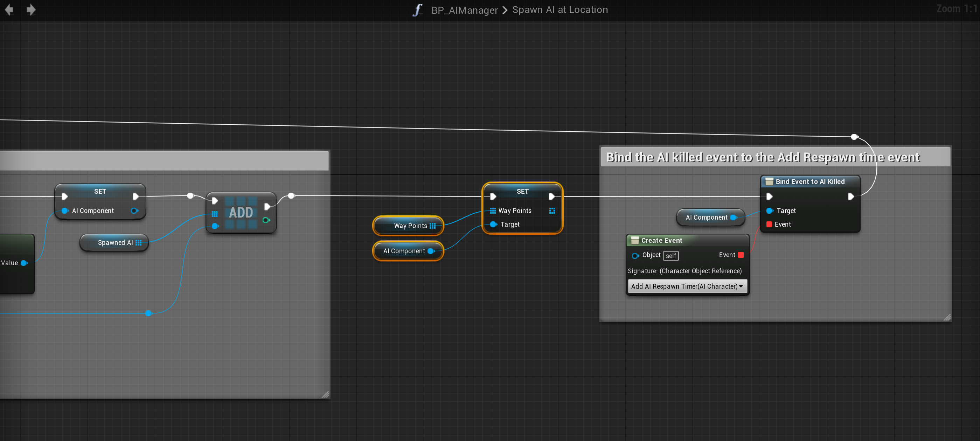The height and width of the screenshot is (441, 980).
Task: Click the back navigation arrow
Action: pos(9,9)
